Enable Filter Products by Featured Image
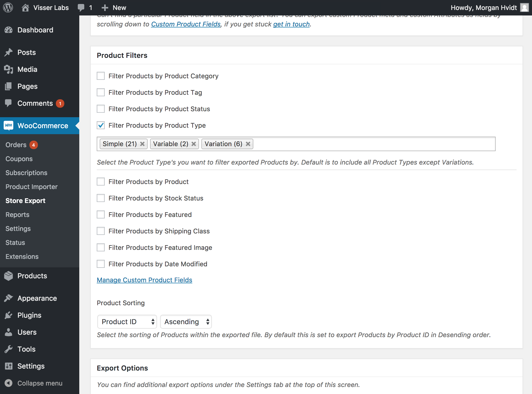 (x=101, y=247)
